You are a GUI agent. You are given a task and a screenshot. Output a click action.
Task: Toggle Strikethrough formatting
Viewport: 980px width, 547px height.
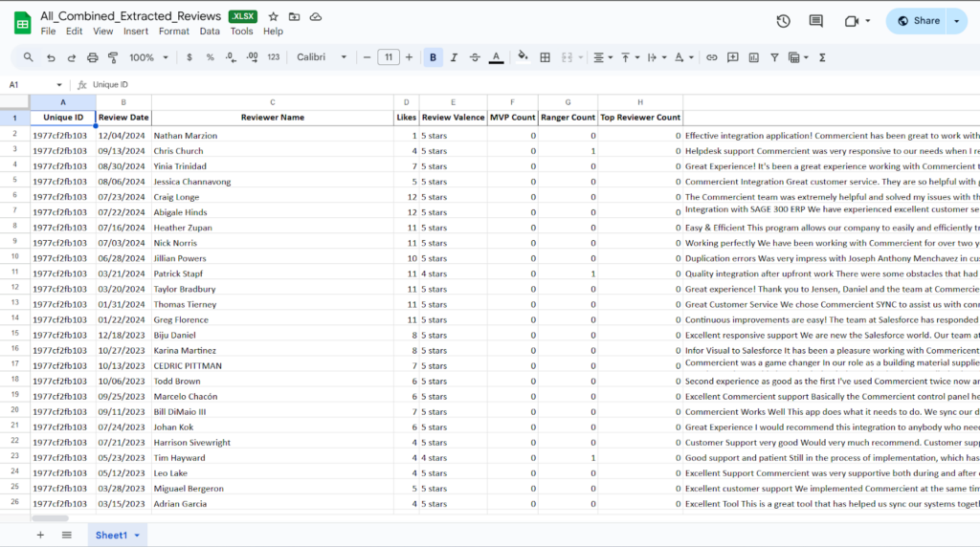[x=476, y=57]
